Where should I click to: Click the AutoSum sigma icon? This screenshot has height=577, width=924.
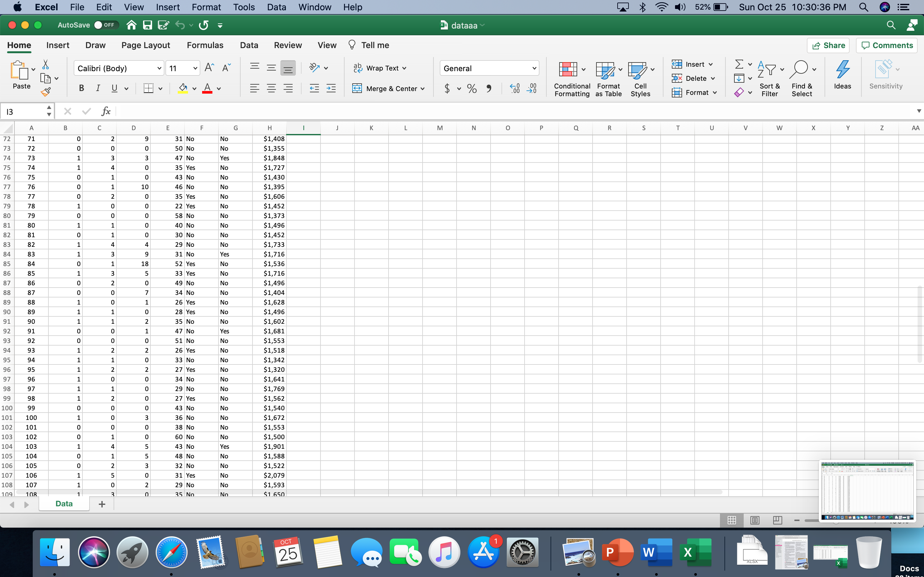(x=739, y=64)
